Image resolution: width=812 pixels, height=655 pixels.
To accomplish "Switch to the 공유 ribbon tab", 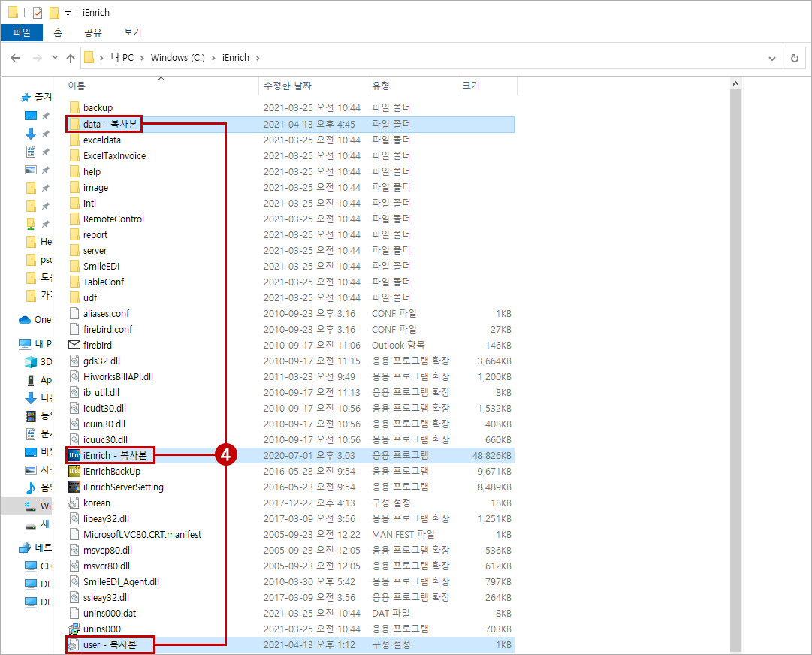I will pos(93,32).
